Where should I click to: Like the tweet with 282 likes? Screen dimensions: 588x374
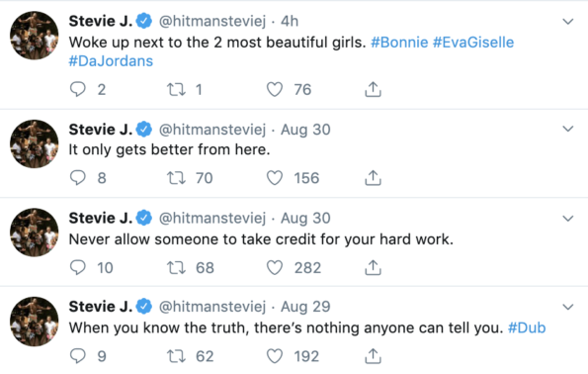pos(275,268)
